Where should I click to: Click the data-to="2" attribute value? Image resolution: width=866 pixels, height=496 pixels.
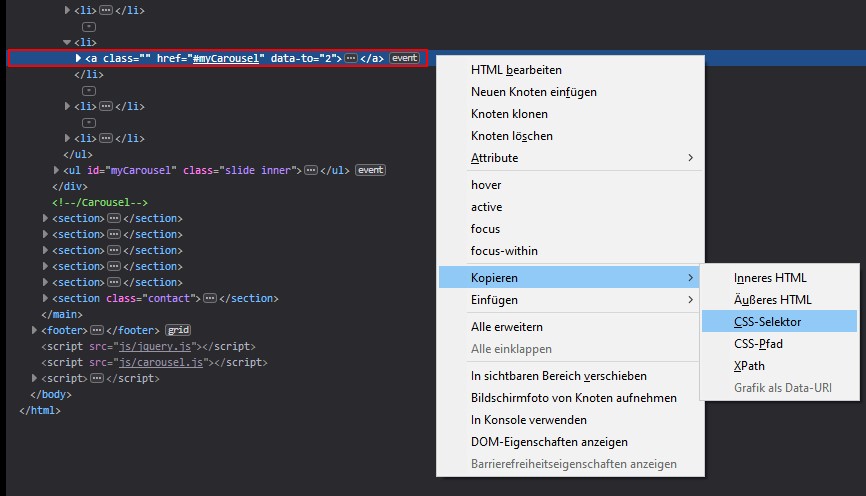(x=330, y=58)
